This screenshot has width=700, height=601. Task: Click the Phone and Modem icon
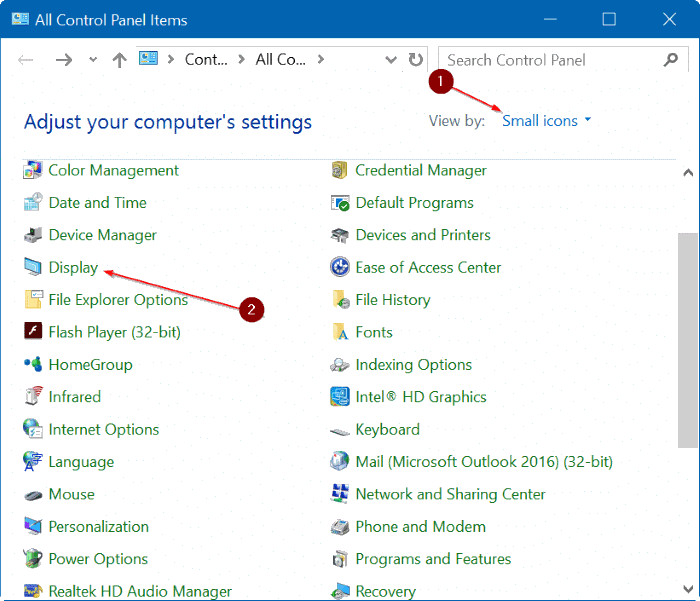340,527
